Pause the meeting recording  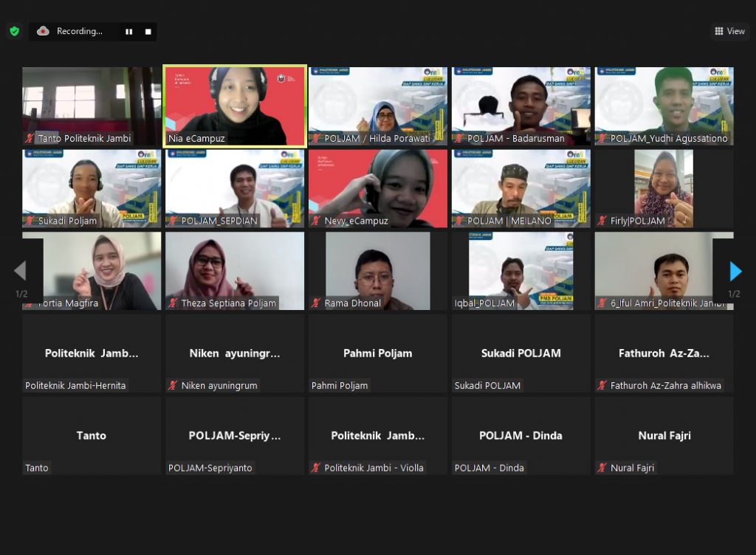coord(129,32)
